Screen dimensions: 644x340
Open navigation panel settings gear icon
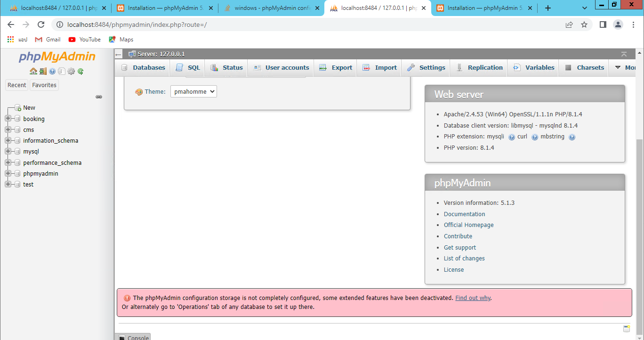click(x=71, y=72)
